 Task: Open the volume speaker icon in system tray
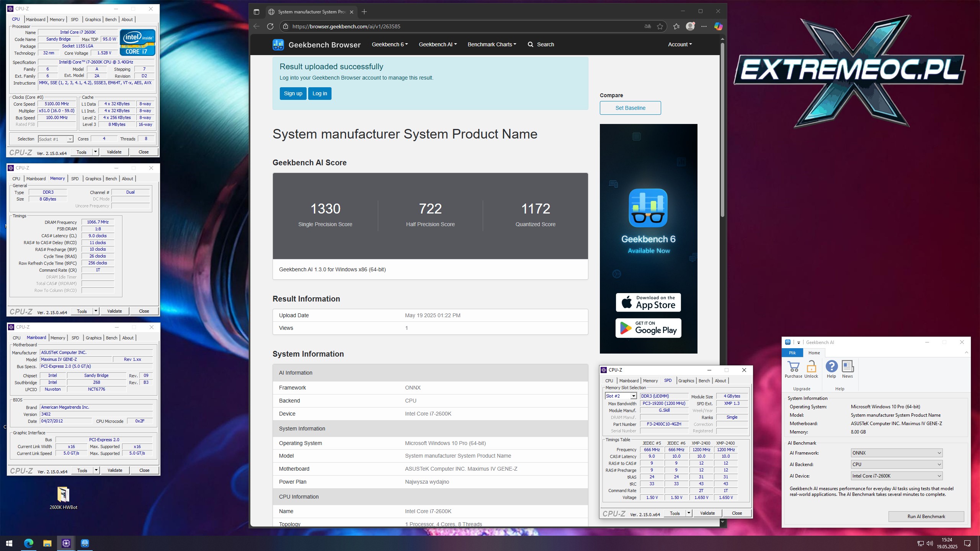click(x=930, y=543)
